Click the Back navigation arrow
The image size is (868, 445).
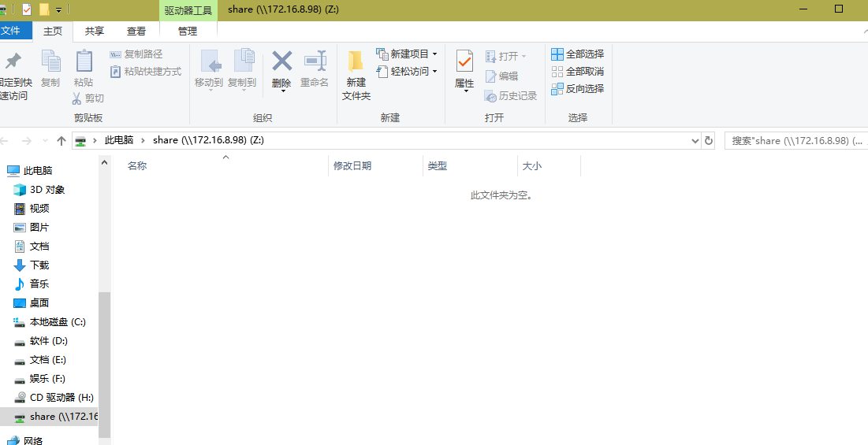(5, 141)
